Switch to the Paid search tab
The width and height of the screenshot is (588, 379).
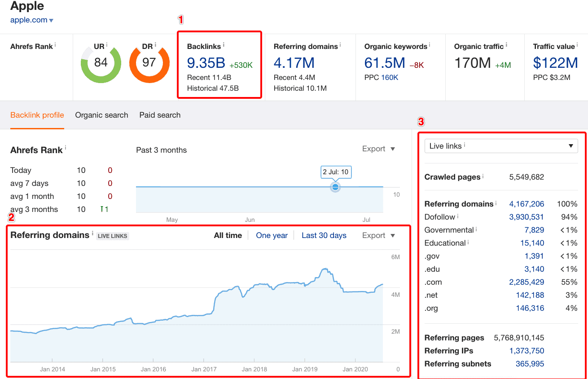pos(160,115)
